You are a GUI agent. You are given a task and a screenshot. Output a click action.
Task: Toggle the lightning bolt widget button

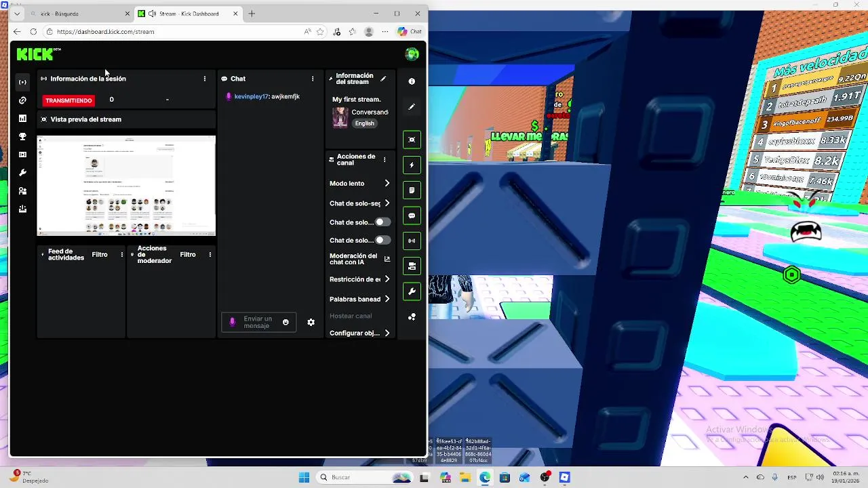pyautogui.click(x=412, y=165)
